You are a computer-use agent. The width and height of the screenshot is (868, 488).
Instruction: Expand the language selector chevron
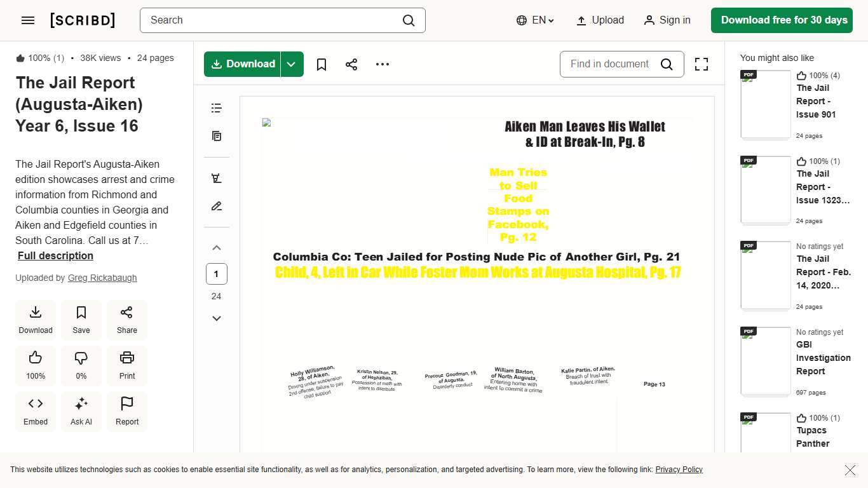click(550, 20)
